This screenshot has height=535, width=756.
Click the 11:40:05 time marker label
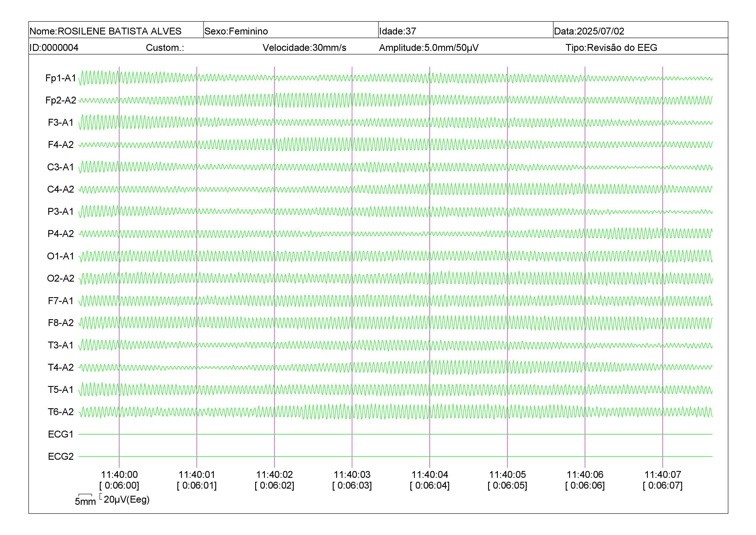click(507, 475)
